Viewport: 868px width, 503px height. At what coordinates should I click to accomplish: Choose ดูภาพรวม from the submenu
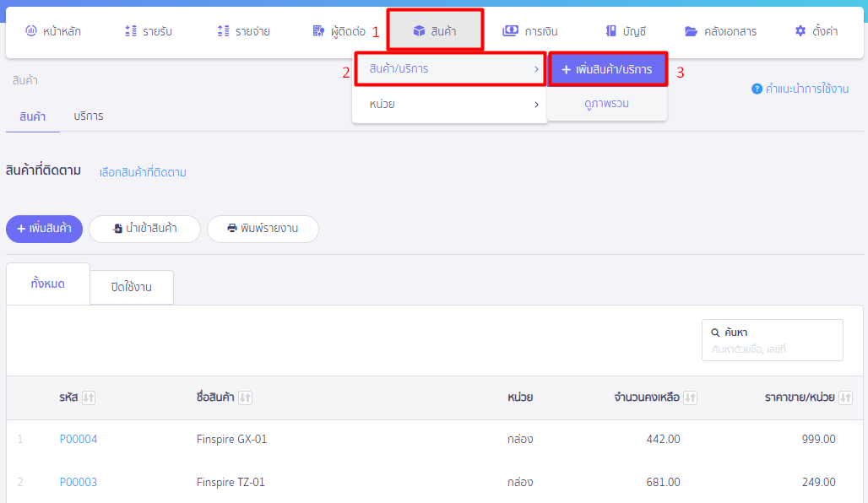pyautogui.click(x=606, y=104)
